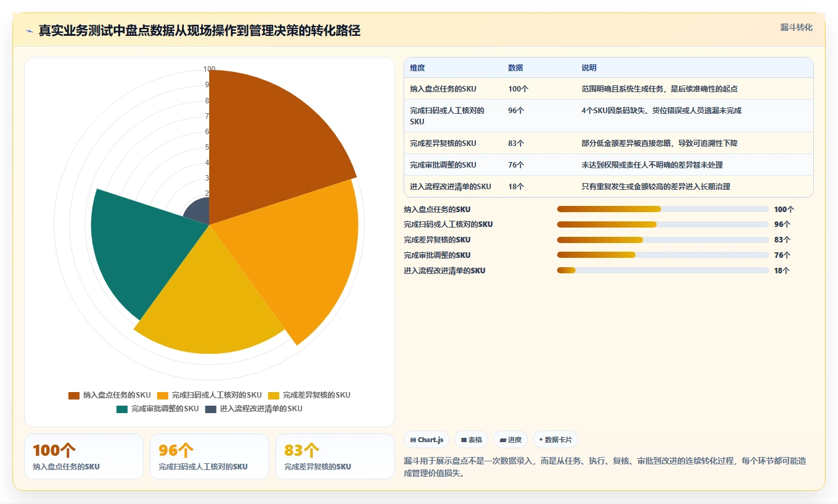Click progress bar for 进入流程改进清单的SKU
This screenshot has width=838, height=504.
point(663,270)
